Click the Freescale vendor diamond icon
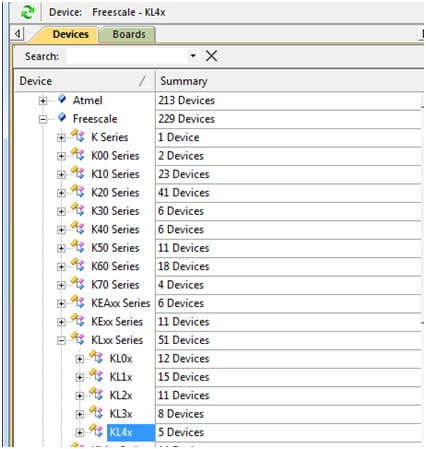426x449 pixels. point(62,117)
